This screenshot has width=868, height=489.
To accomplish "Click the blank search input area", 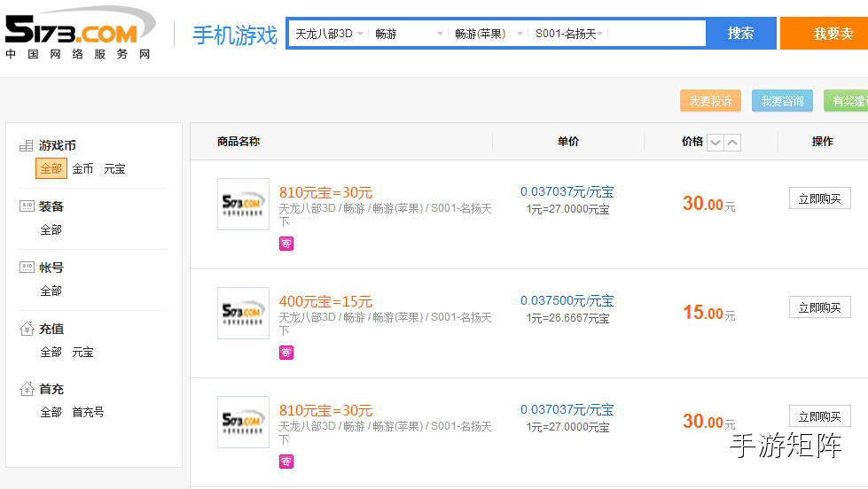I will coord(656,34).
